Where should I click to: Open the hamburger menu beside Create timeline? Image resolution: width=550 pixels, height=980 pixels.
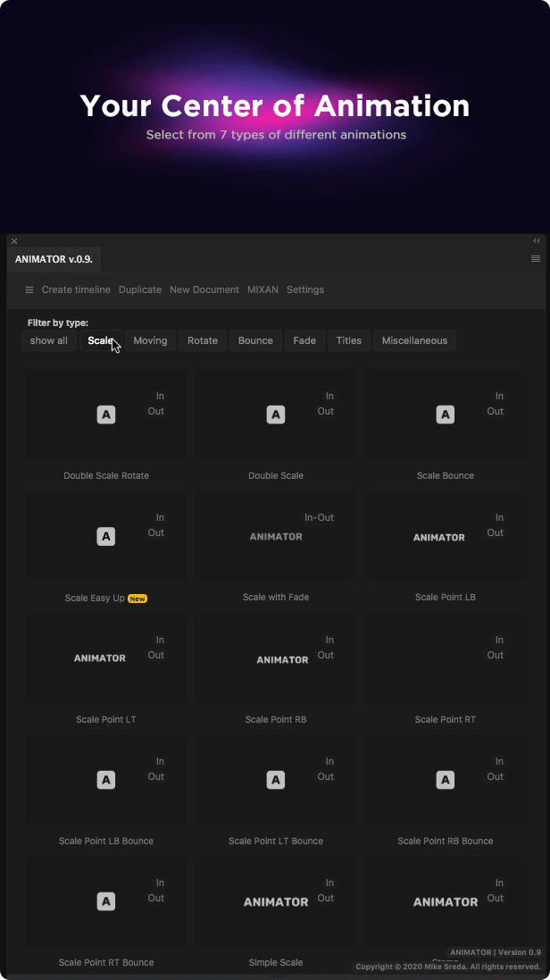[29, 289]
